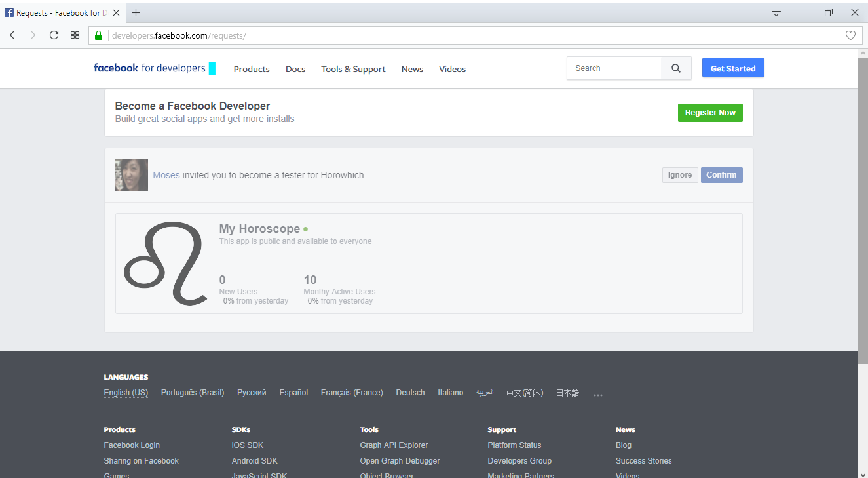Open the iOS SDK footer link
This screenshot has width=868, height=478.
[248, 445]
